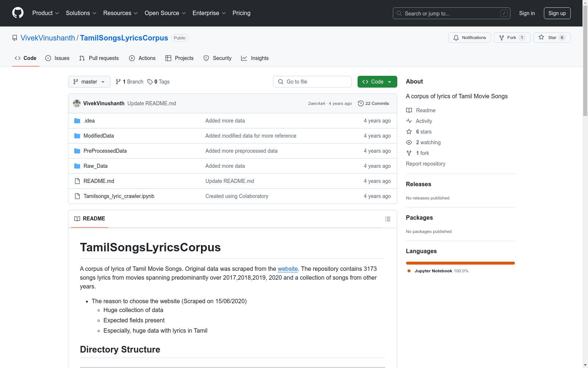
Task: Click the Jupyter Notebook orange color dot
Action: (409, 271)
